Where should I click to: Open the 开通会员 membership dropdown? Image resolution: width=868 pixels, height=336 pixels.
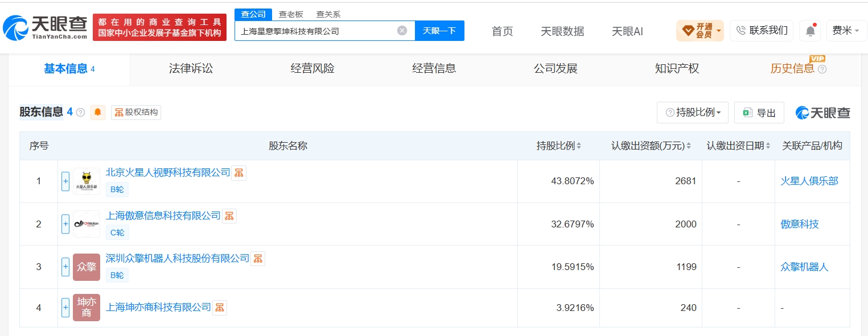(700, 31)
